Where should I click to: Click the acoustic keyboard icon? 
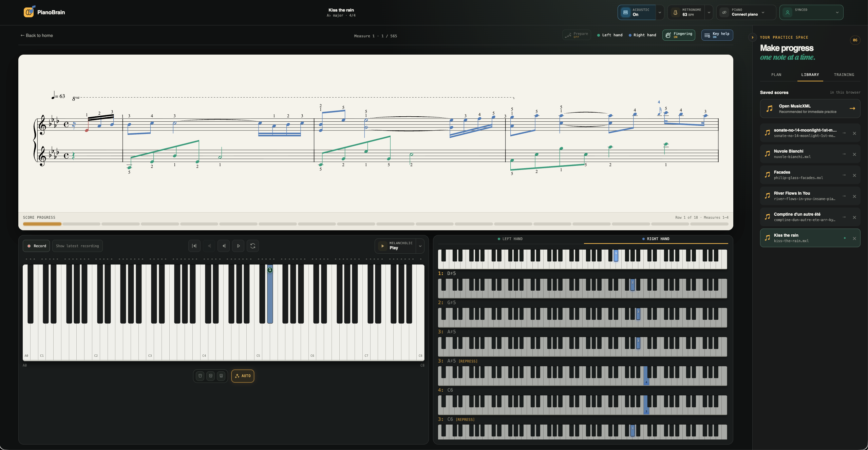coord(625,13)
